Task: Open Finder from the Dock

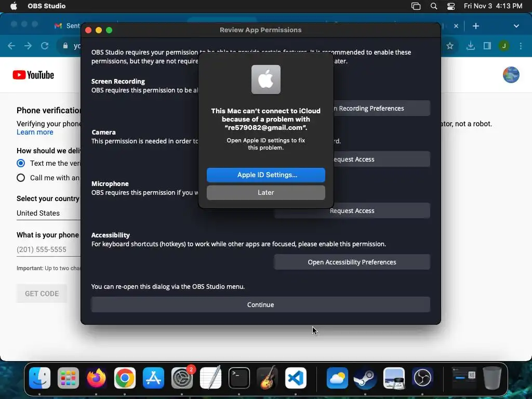Action: (39, 378)
